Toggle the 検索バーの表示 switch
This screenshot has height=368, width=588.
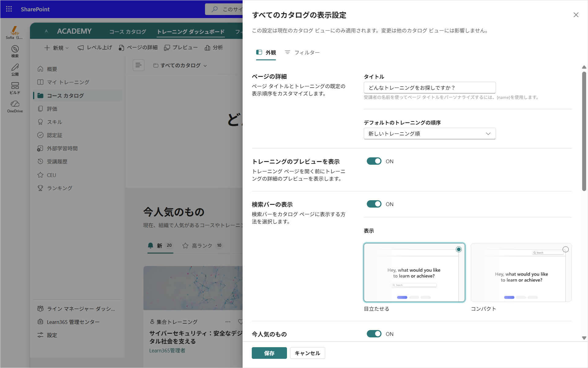point(374,204)
